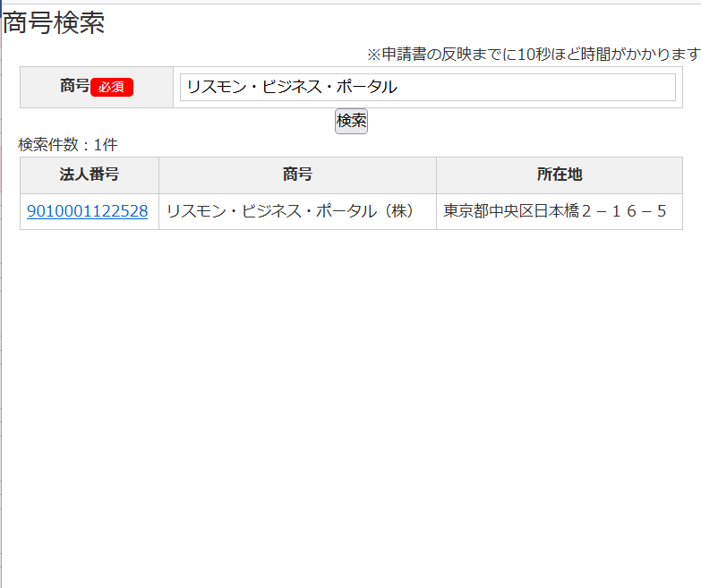Click the 商号検索 page heading
This screenshot has width=701, height=588.
point(54,22)
